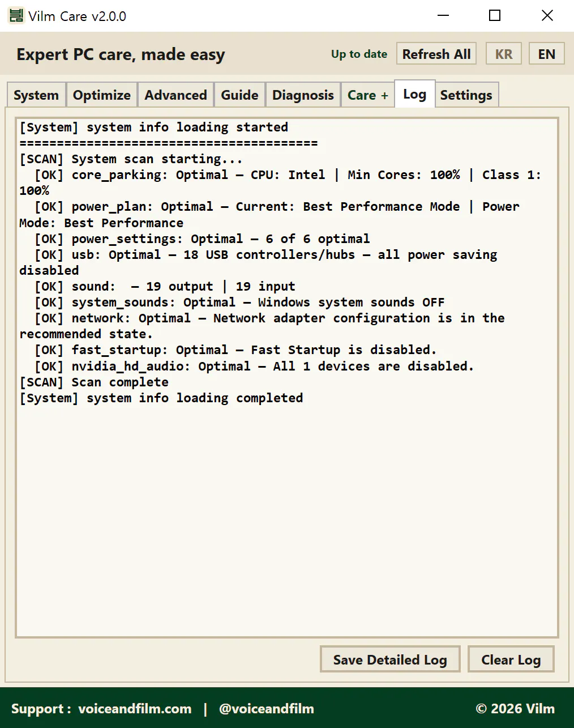The height and width of the screenshot is (728, 574).
Task: Open voiceandfilm.com support link
Action: (x=135, y=708)
